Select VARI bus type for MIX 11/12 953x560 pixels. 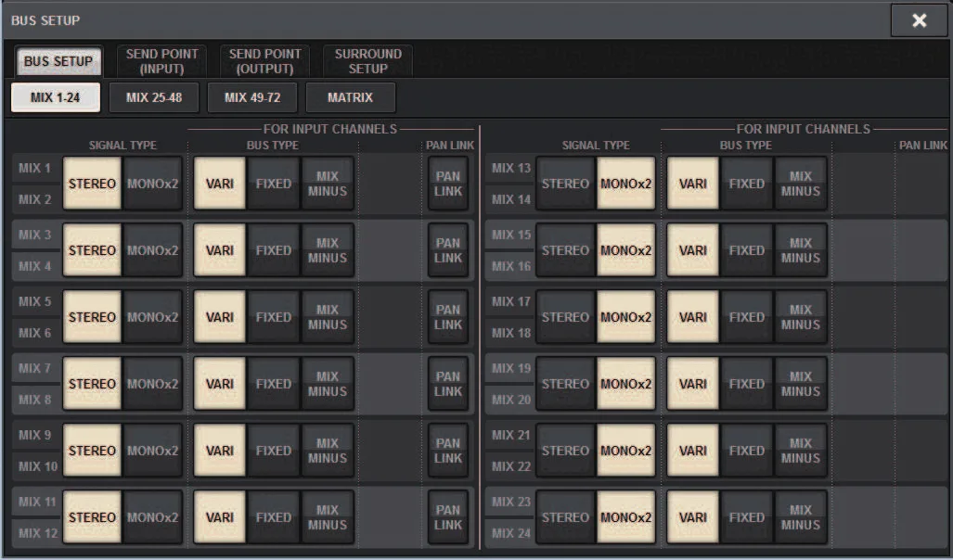tap(219, 517)
